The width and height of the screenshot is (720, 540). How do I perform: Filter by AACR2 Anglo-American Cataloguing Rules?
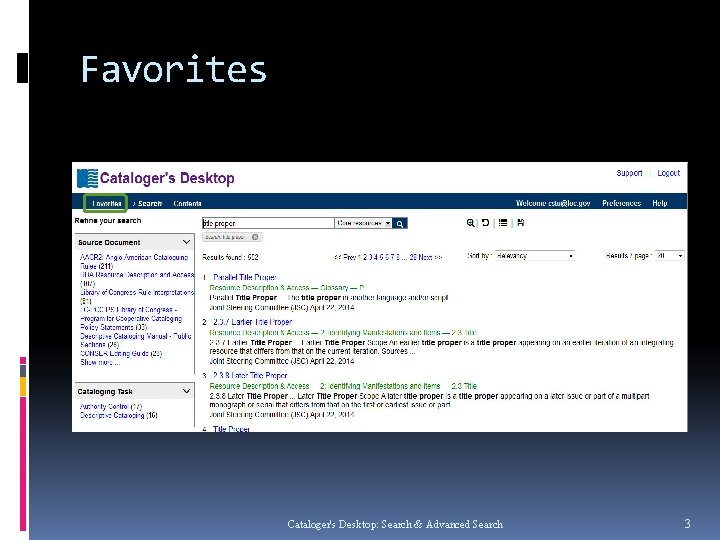(134, 262)
